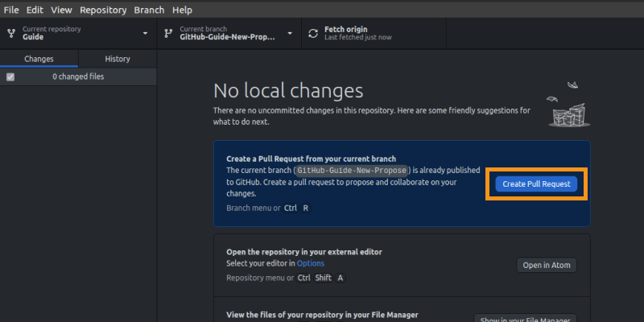Click the Current repository icon in the toolbar
This screenshot has height=322, width=644.
click(x=11, y=34)
